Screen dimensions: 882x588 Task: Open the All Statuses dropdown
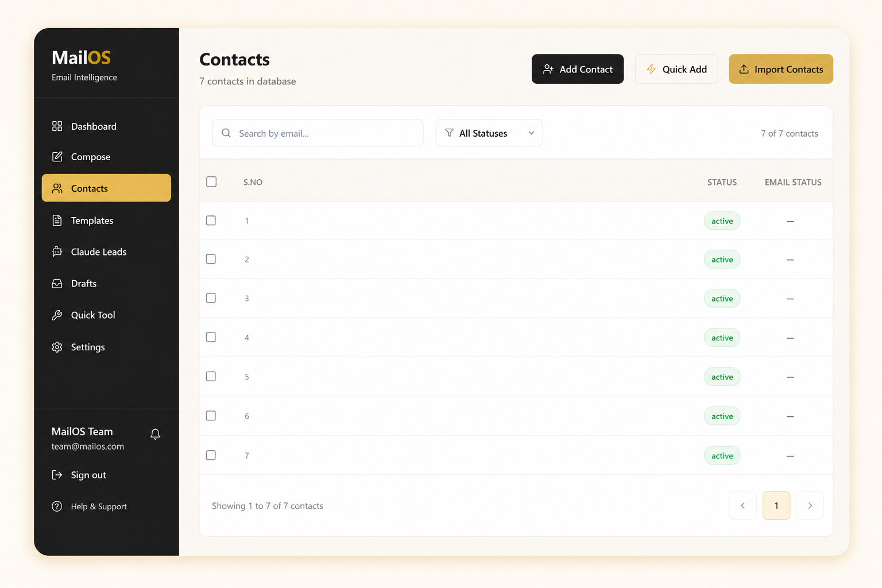tap(489, 133)
